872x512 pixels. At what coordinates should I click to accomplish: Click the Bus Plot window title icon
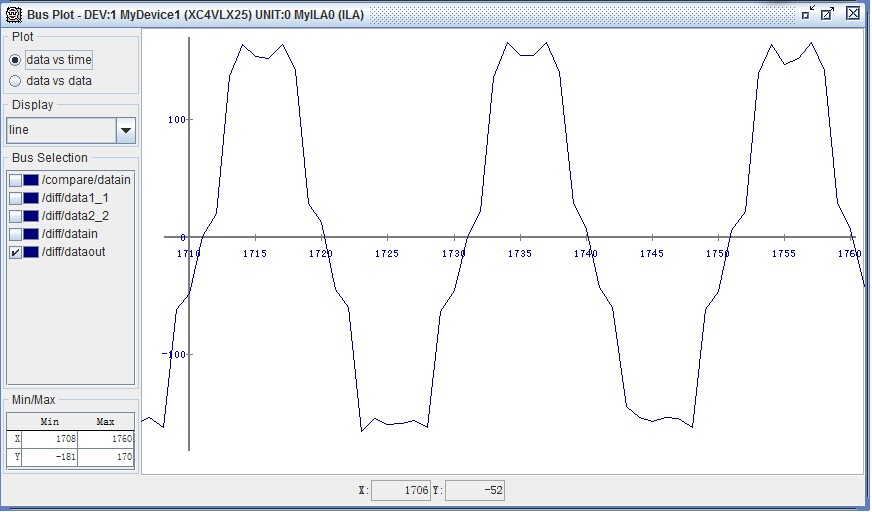point(13,14)
